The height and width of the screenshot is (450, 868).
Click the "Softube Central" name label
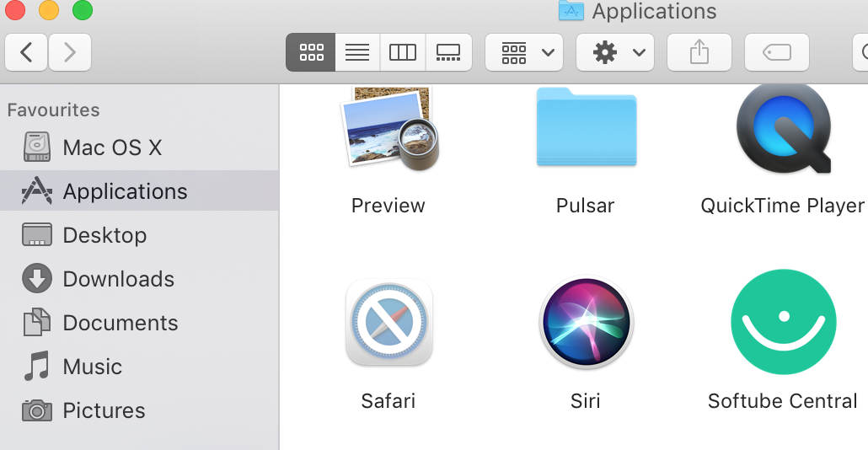click(x=782, y=401)
